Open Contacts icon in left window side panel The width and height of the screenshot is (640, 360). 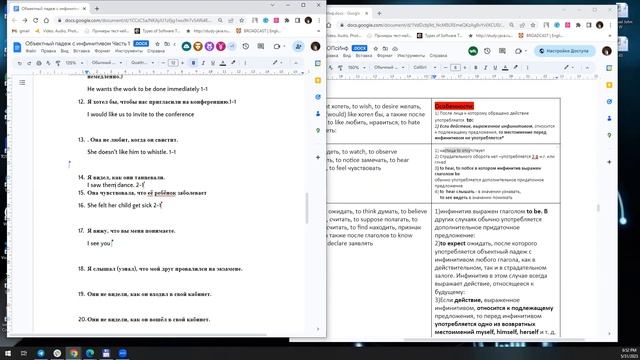(x=318, y=113)
